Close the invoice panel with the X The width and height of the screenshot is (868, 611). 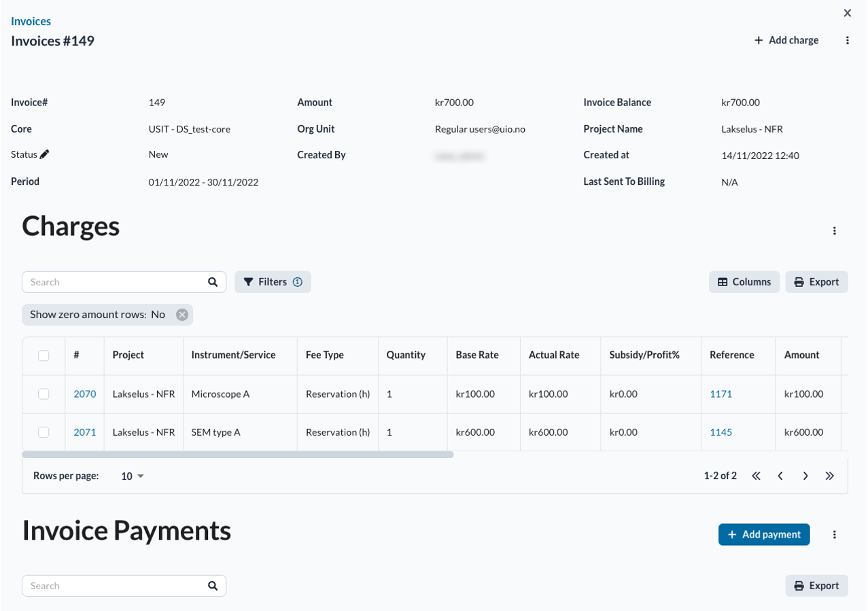click(847, 13)
